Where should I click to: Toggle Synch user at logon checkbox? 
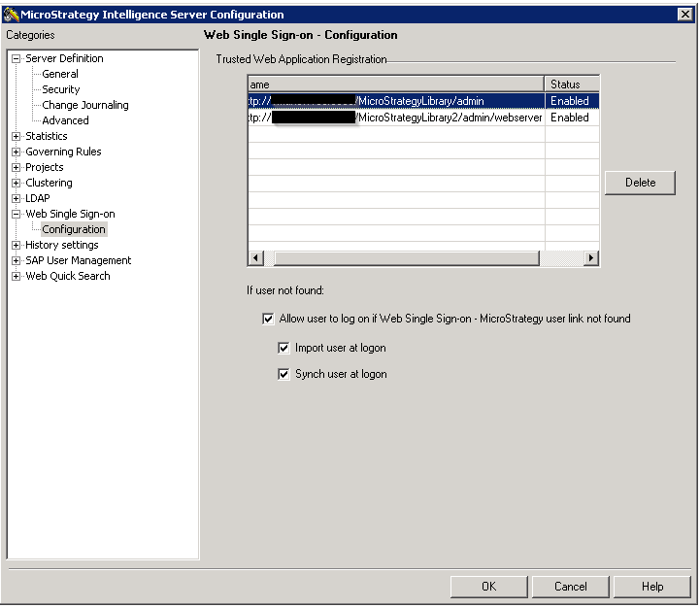coord(283,374)
